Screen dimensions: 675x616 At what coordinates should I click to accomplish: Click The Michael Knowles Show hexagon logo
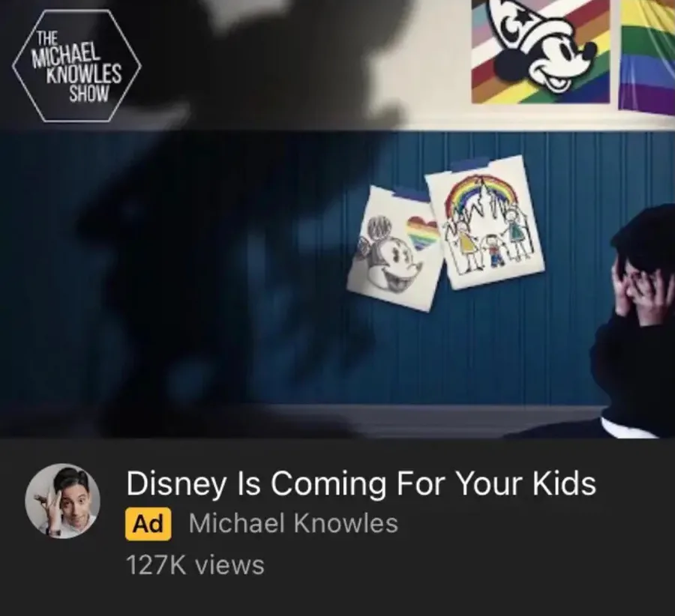(76, 65)
